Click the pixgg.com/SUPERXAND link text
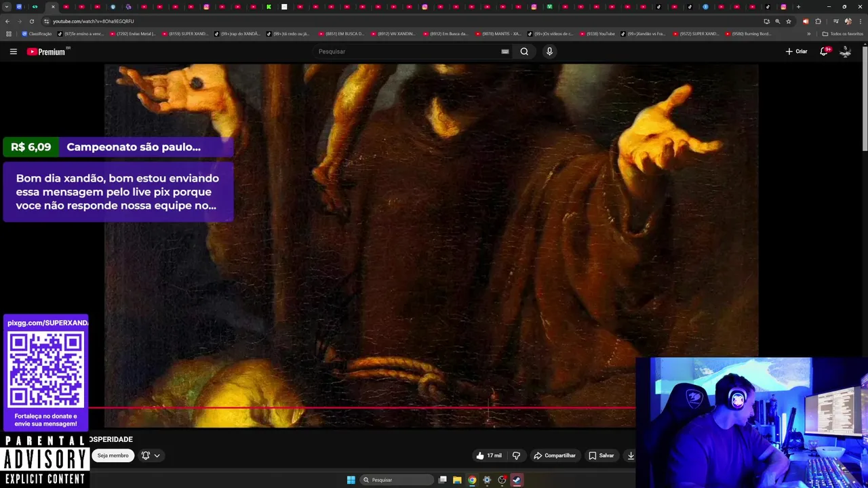868x488 pixels. click(x=47, y=323)
